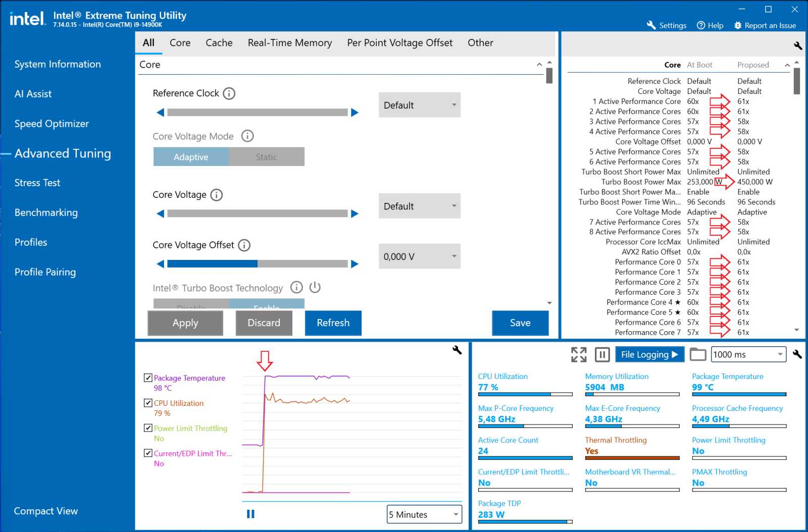Click power reset icon for Turbo Boost Technology
This screenshot has width=808, height=532.
pos(315,287)
